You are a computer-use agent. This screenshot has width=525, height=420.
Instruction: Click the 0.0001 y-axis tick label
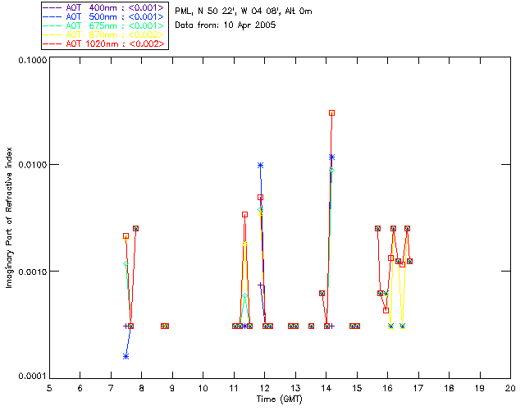pyautogui.click(x=32, y=377)
